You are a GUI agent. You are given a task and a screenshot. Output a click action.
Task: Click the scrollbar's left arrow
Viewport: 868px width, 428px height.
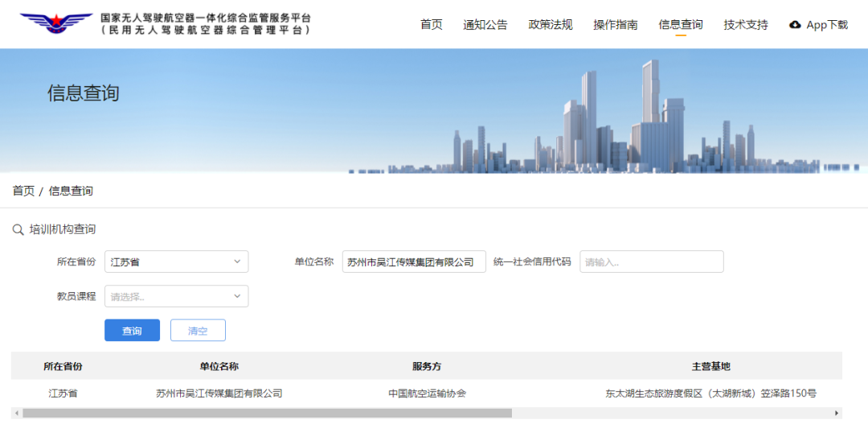point(17,413)
